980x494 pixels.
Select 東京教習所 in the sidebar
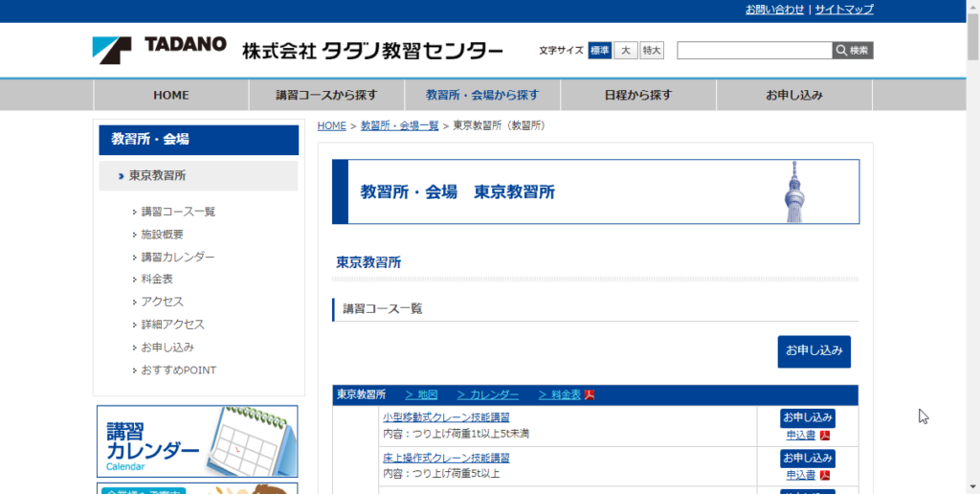(198, 176)
